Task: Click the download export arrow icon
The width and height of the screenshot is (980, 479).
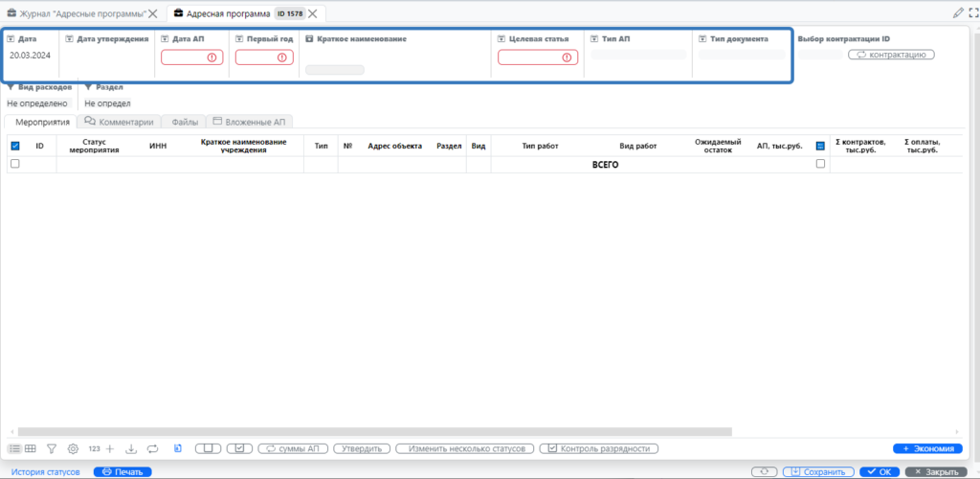Action: click(x=131, y=448)
